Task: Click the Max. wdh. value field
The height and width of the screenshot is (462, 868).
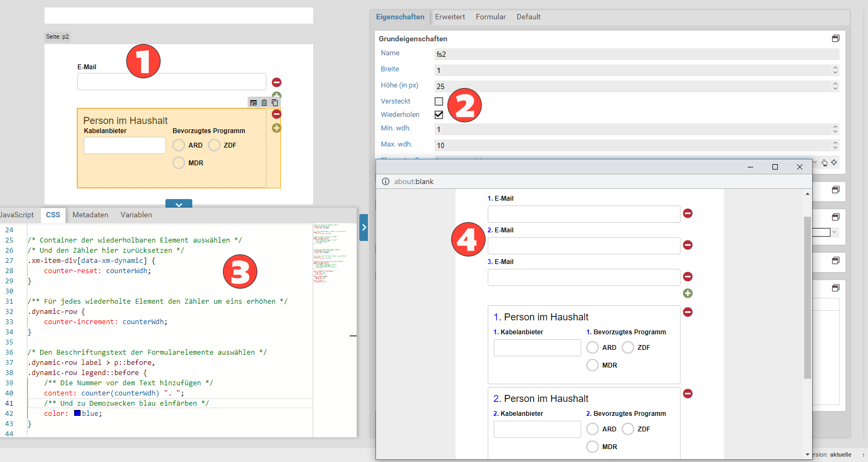Action: point(631,145)
